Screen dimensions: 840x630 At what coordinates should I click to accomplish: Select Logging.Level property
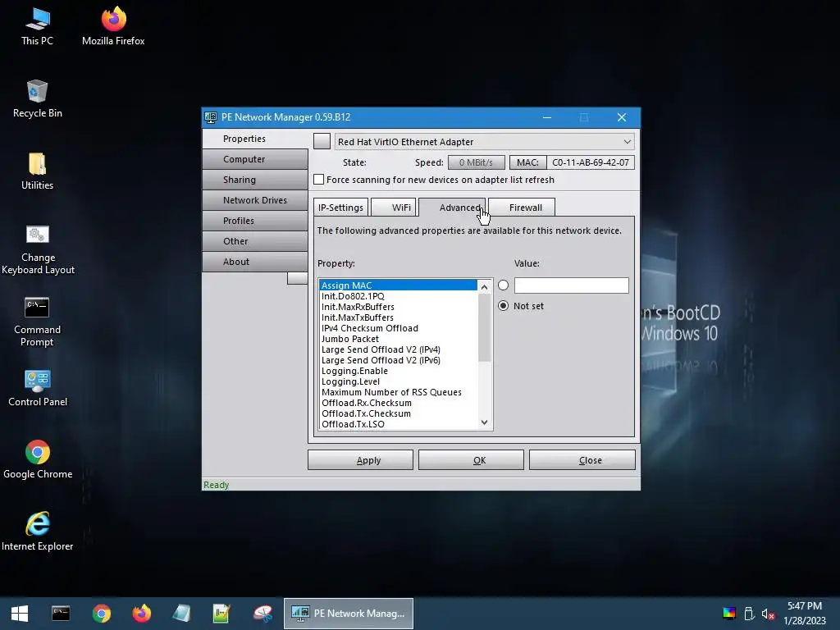[x=398, y=382]
